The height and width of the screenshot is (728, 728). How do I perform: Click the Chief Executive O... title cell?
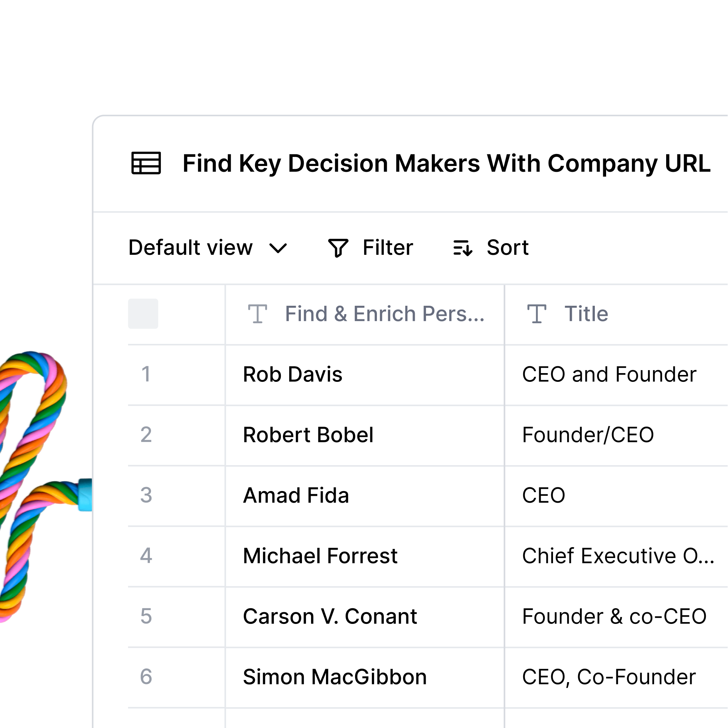coord(616,557)
